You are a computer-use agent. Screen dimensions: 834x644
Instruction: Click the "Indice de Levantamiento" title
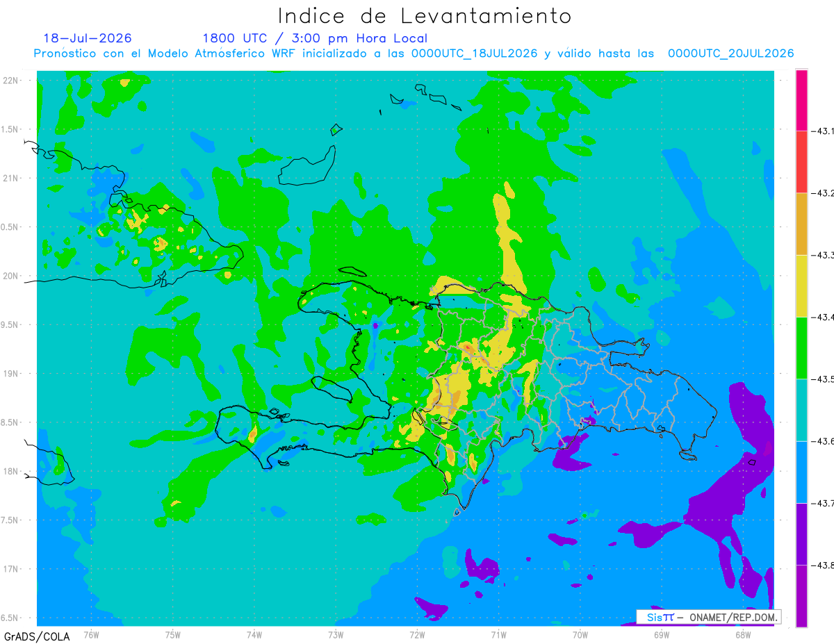(425, 15)
